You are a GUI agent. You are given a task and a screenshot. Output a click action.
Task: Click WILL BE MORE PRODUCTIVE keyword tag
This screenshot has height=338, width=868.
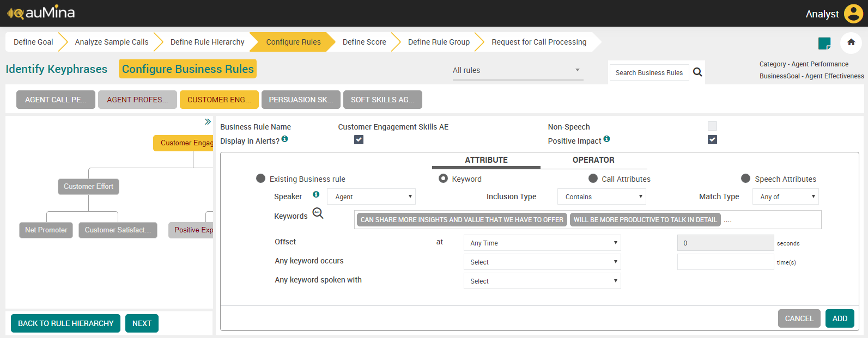click(645, 219)
